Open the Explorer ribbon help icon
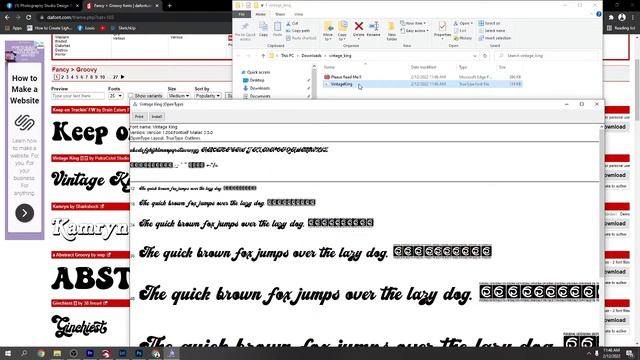The image size is (640, 360). point(599,14)
